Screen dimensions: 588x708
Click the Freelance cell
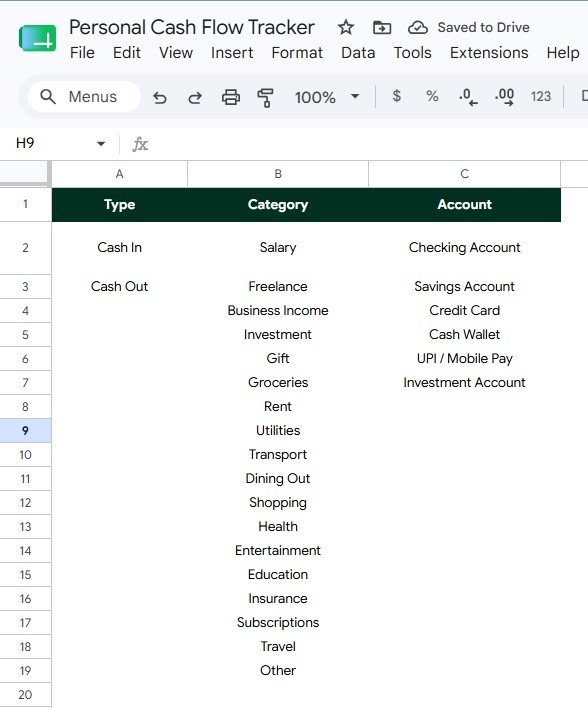(x=278, y=286)
